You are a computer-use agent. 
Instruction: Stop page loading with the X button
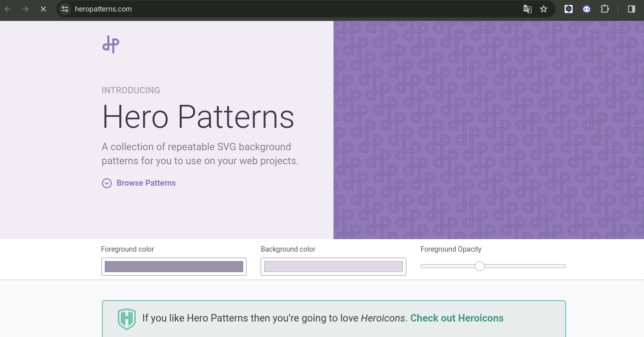click(43, 9)
